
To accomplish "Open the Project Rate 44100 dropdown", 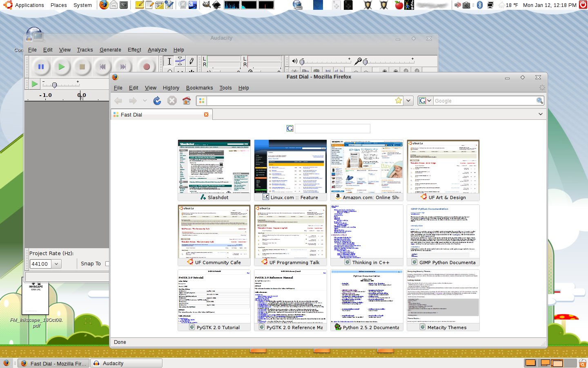I will point(56,264).
